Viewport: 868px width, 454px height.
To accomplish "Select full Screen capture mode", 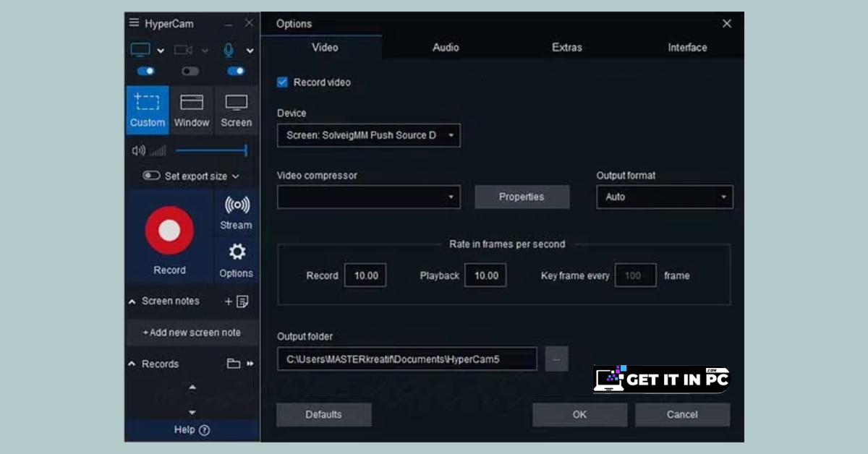I will (237, 110).
